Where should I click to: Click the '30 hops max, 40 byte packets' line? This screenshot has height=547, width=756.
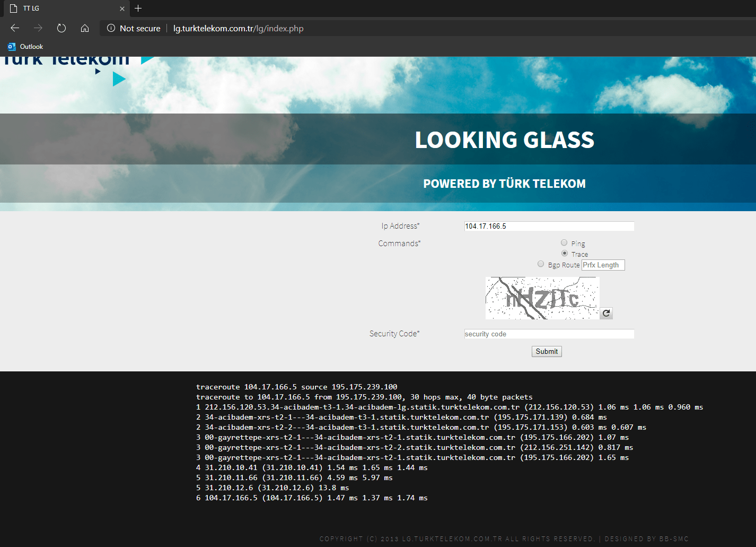pos(365,397)
